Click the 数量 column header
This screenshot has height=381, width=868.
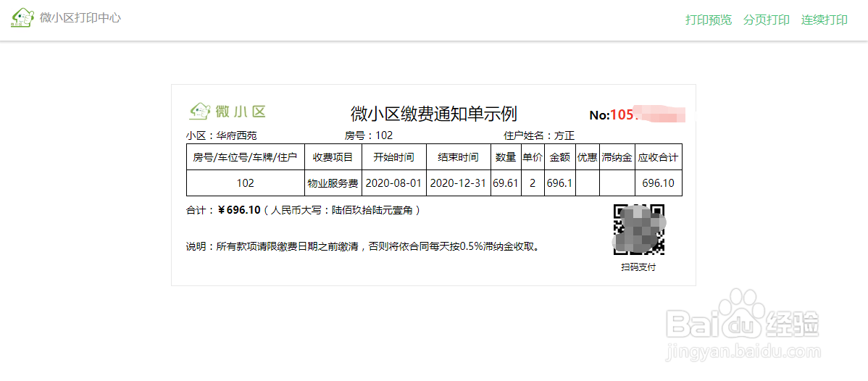pyautogui.click(x=506, y=157)
